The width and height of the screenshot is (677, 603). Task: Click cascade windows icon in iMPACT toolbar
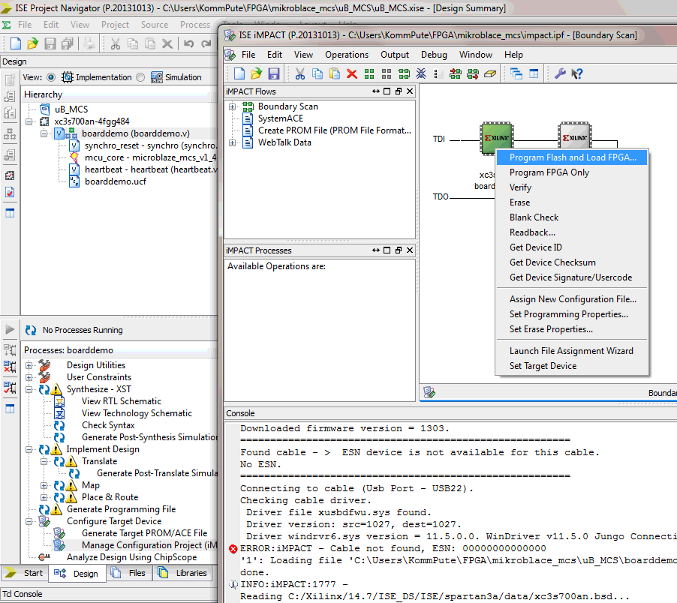click(x=516, y=74)
